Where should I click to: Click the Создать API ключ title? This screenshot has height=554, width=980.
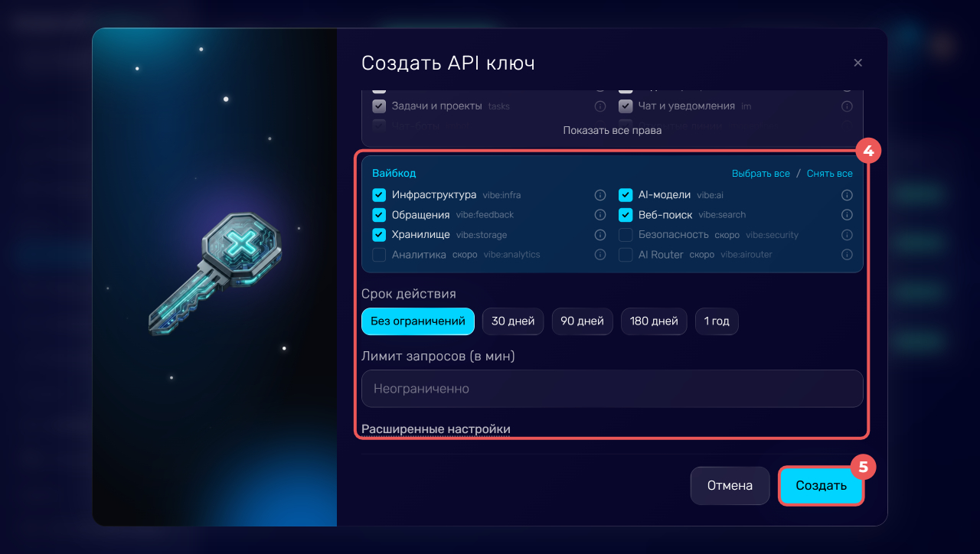(448, 63)
